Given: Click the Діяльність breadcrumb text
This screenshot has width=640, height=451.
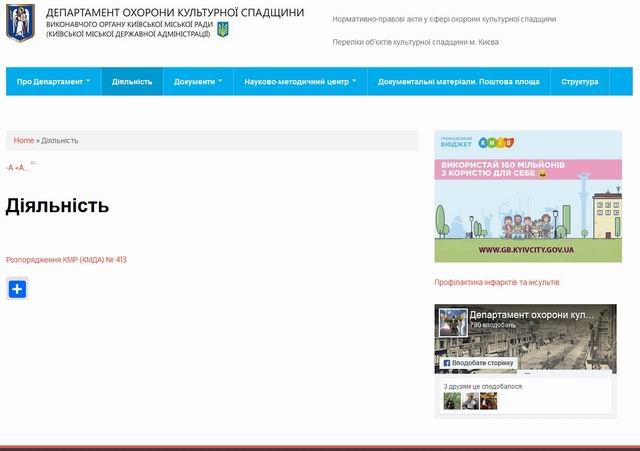Looking at the screenshot, I should coord(60,140).
